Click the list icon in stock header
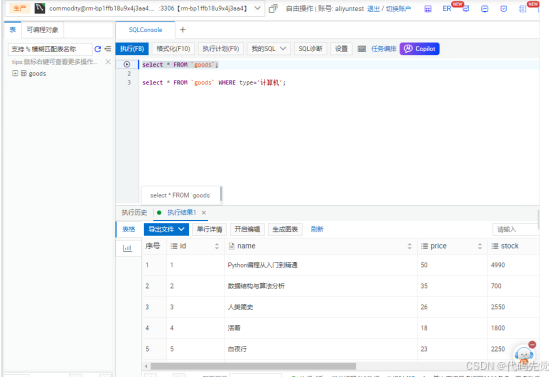 click(x=495, y=246)
